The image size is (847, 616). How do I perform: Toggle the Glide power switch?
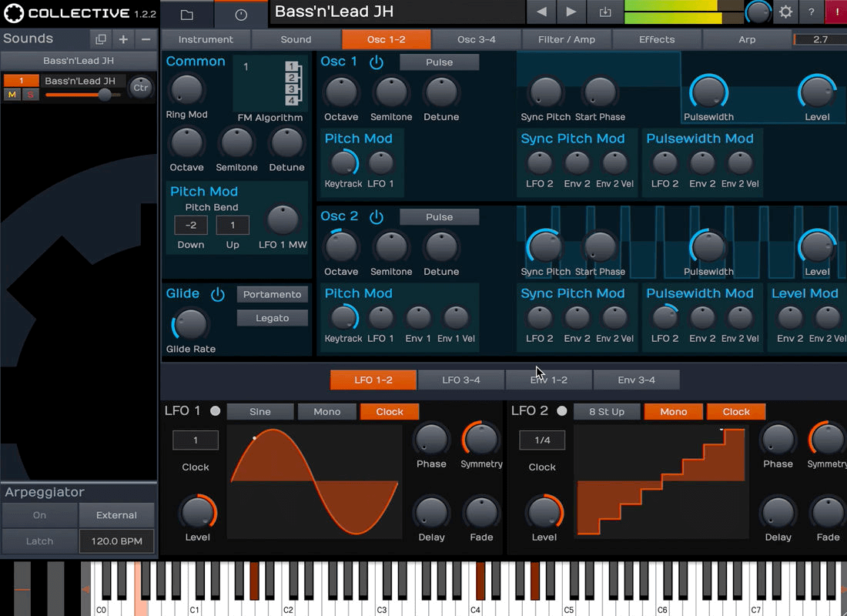click(x=218, y=294)
